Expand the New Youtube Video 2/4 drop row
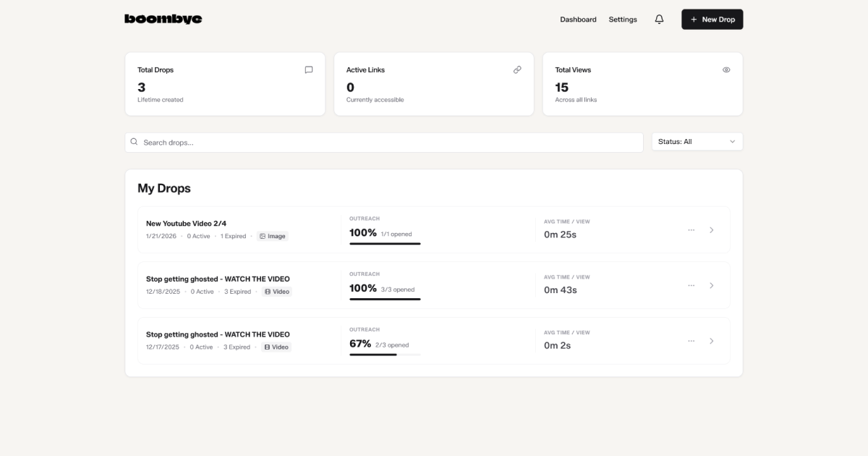 pos(711,229)
